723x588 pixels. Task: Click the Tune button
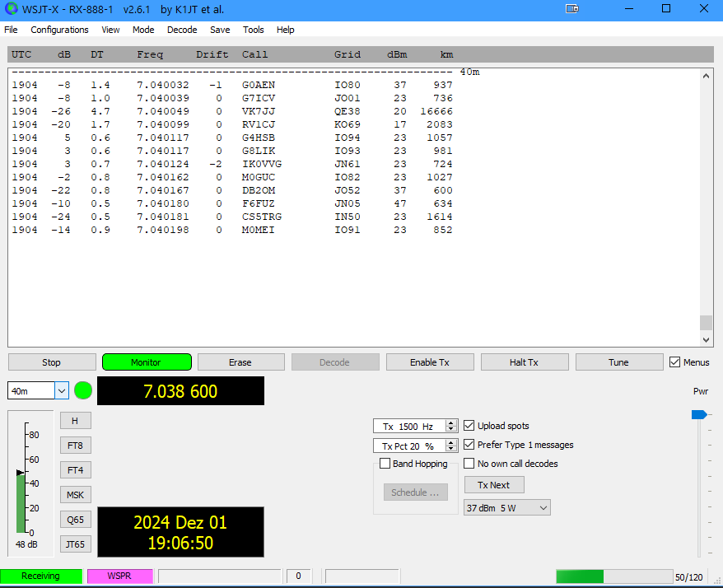point(618,362)
